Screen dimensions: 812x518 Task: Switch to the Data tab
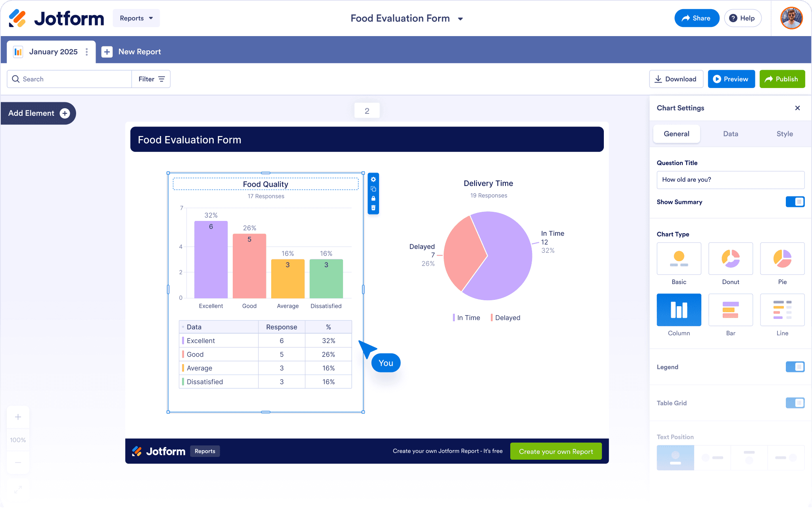pos(730,134)
